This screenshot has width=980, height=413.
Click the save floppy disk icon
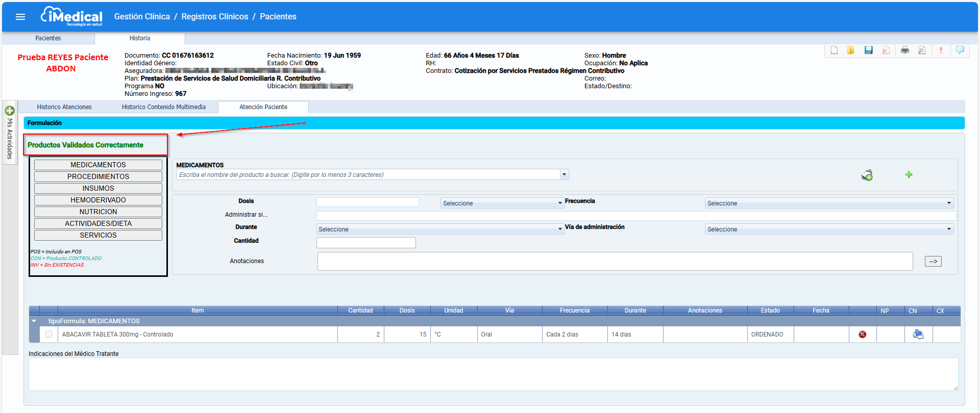(868, 50)
